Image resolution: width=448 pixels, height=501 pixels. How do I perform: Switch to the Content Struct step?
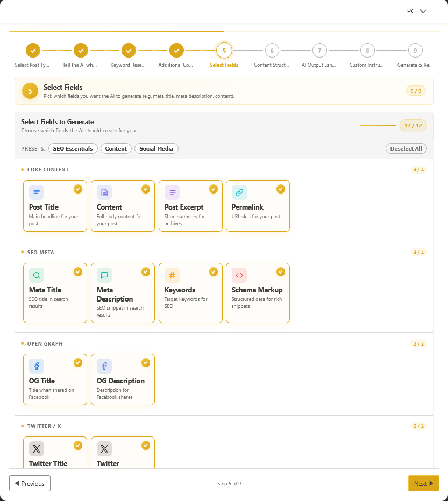(x=272, y=50)
